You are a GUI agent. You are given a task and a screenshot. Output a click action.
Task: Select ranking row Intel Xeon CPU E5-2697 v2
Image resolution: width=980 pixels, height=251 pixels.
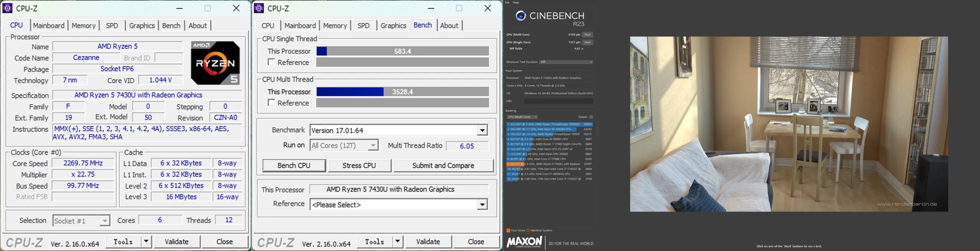[x=550, y=149]
